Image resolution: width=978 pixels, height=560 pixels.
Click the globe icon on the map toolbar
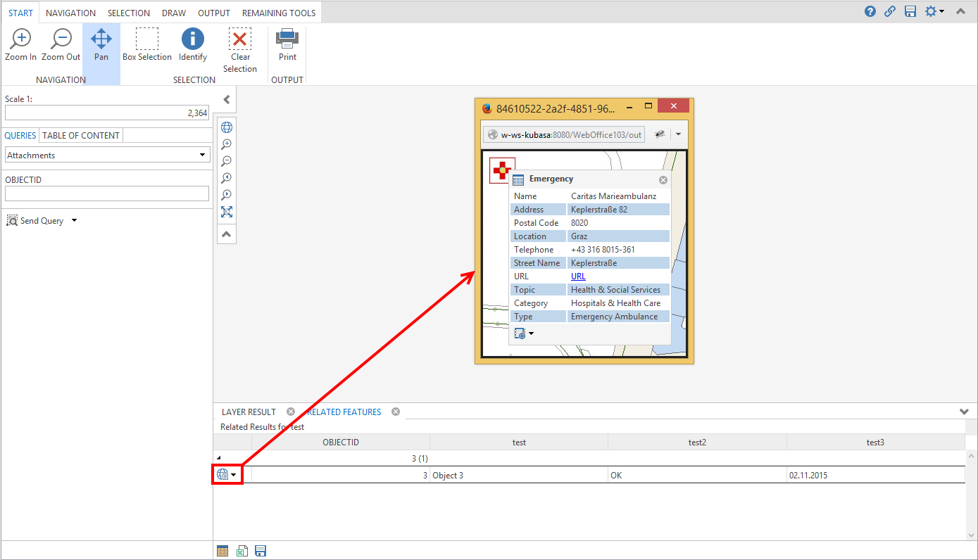tap(226, 127)
